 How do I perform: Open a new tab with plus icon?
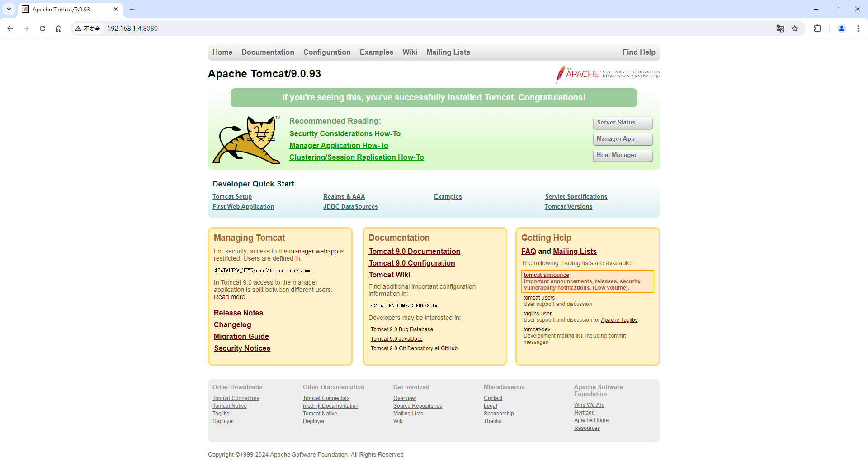click(132, 9)
